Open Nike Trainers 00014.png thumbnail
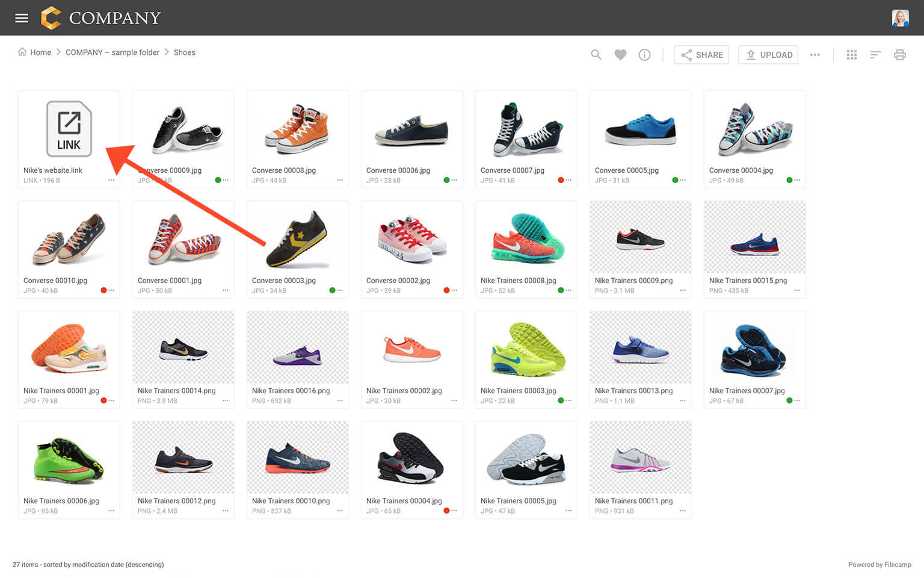Viewport: 924px width, 578px height. (183, 348)
